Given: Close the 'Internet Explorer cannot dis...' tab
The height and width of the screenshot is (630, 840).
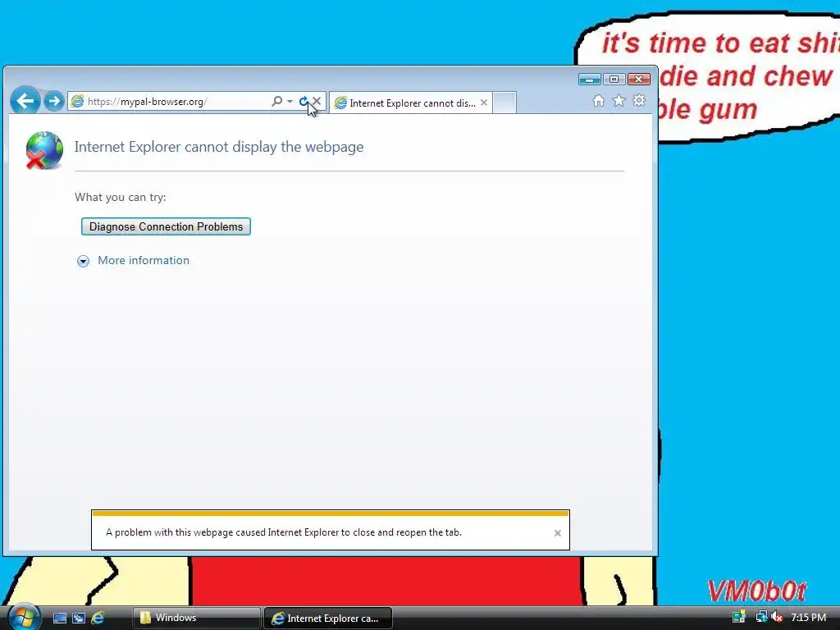Looking at the screenshot, I should click(484, 103).
